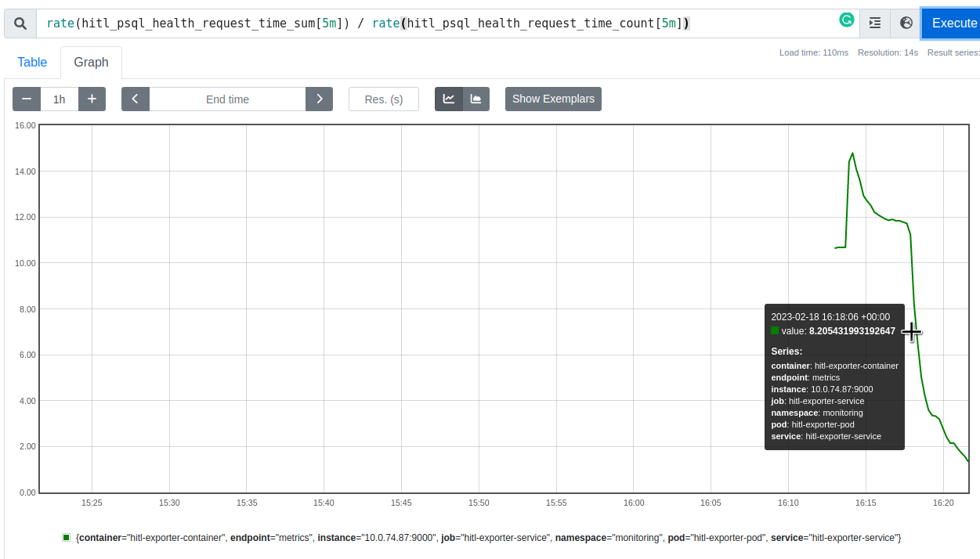Click the End time input field
This screenshot has width=980, height=559.
pyautogui.click(x=227, y=99)
